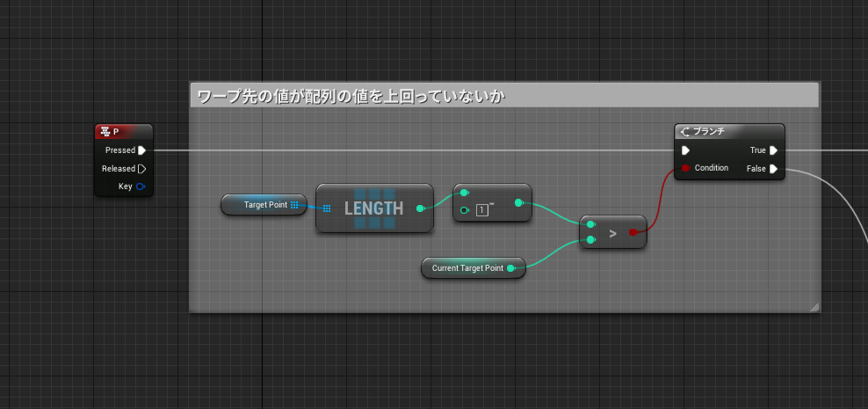Click the Branch False output pin

pos(773,169)
